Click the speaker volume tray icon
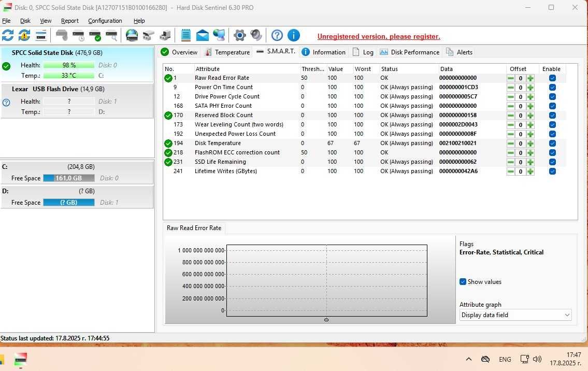 (x=537, y=359)
